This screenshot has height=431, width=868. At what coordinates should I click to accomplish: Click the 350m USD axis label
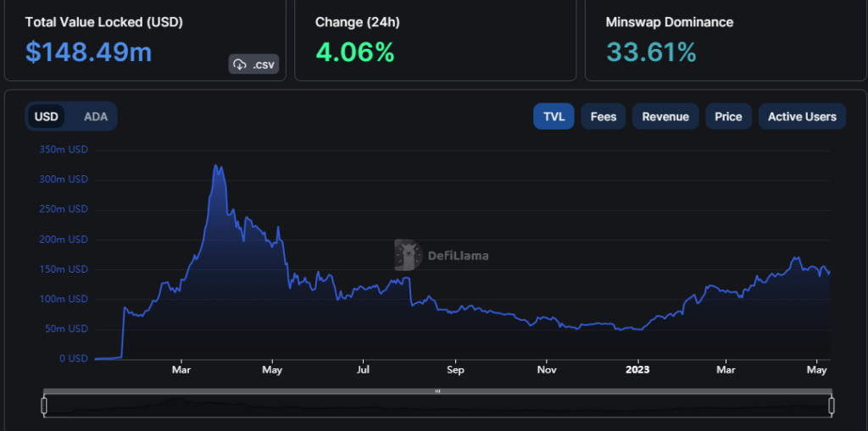click(63, 149)
